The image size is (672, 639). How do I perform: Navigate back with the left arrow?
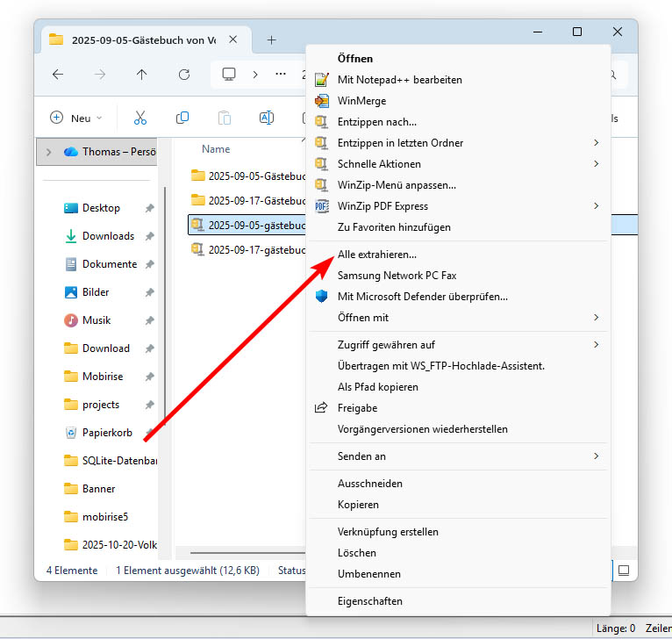(x=58, y=75)
